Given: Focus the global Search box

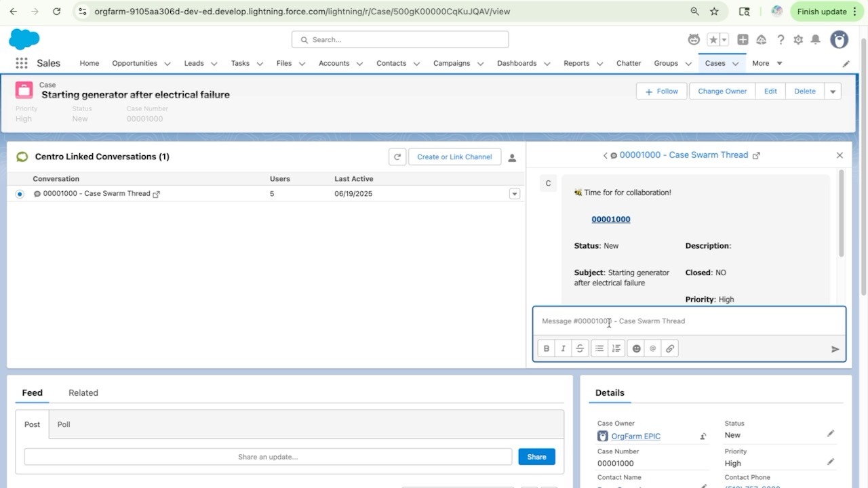Looking at the screenshot, I should (x=400, y=40).
